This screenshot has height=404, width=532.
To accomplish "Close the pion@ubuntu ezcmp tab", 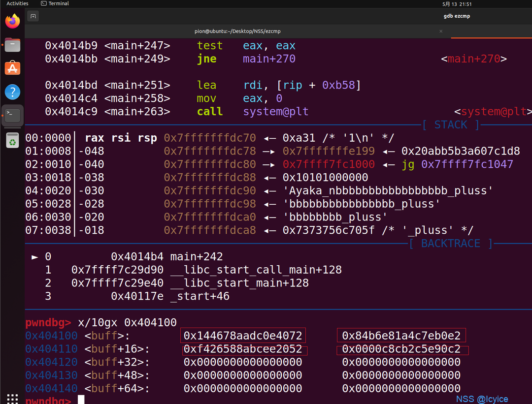I will click(x=441, y=31).
